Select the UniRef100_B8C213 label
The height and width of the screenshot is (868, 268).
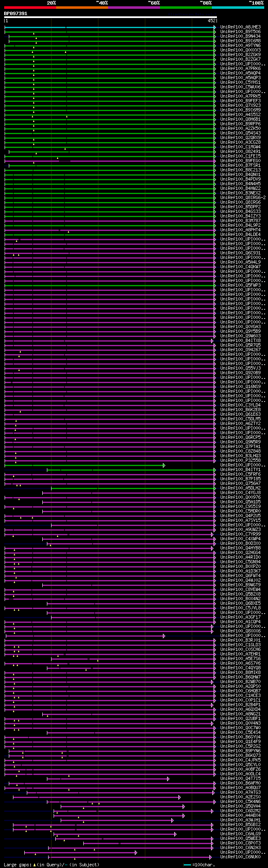coord(240,170)
